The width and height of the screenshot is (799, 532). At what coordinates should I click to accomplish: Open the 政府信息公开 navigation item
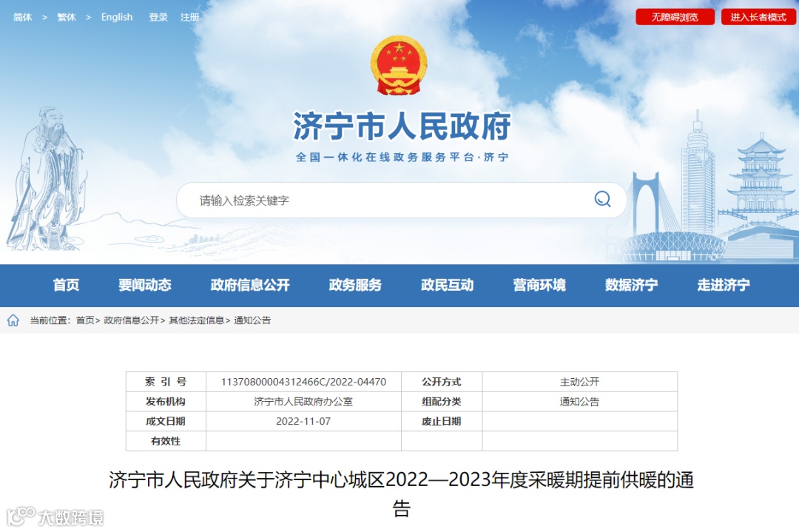pyautogui.click(x=250, y=285)
